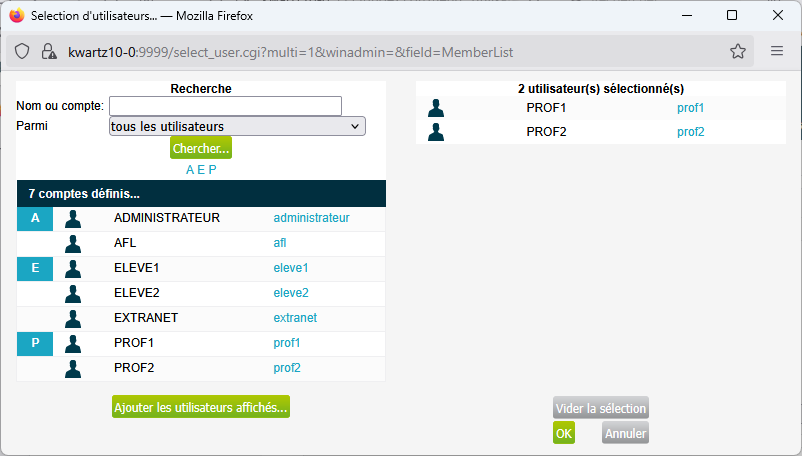The height and width of the screenshot is (456, 802).
Task: Click the shield tracking protection icon
Action: pos(22,52)
